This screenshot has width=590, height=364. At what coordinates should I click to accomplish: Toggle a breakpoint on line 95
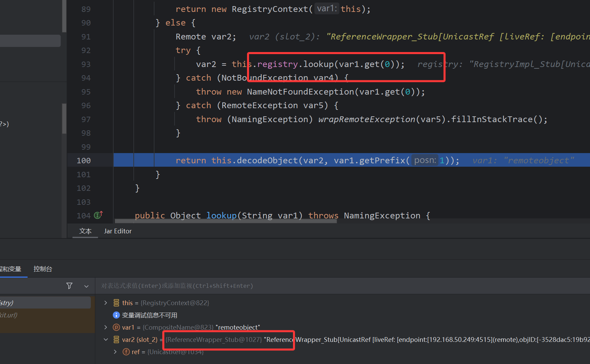[86, 92]
